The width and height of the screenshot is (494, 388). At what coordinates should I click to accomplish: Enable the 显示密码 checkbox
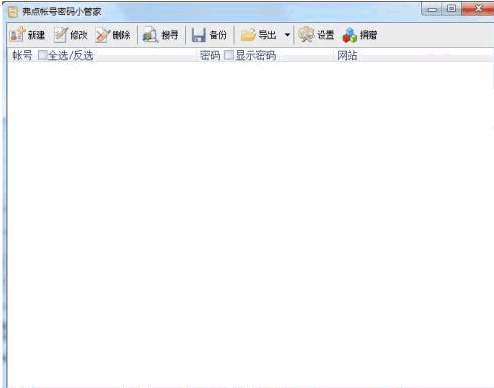click(229, 55)
